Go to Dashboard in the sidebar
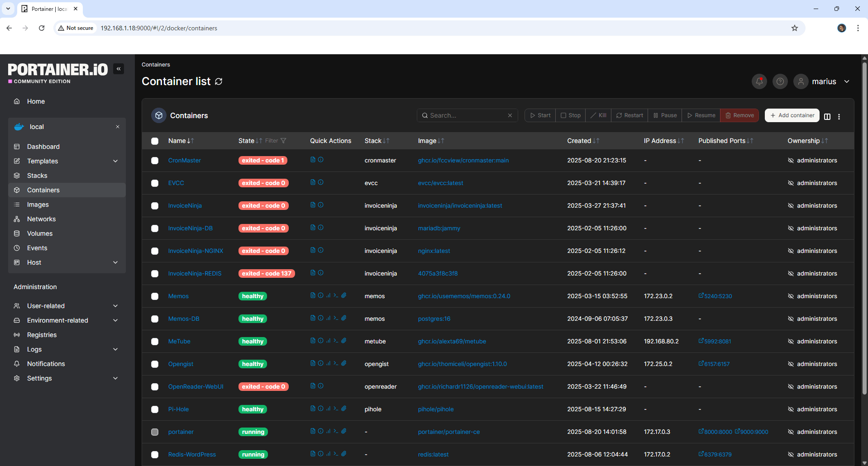 (67, 147)
